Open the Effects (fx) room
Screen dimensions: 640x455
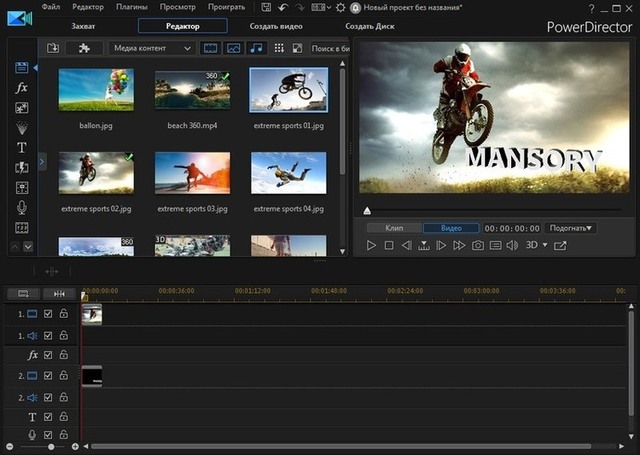[x=22, y=88]
